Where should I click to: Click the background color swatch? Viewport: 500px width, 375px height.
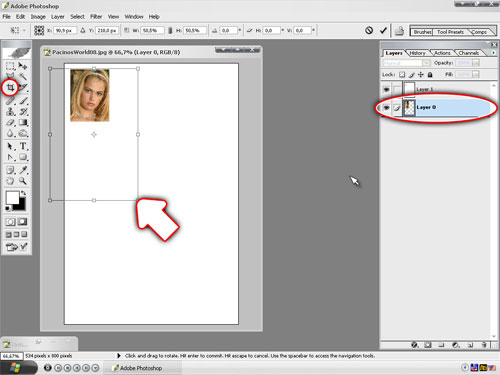point(21,206)
